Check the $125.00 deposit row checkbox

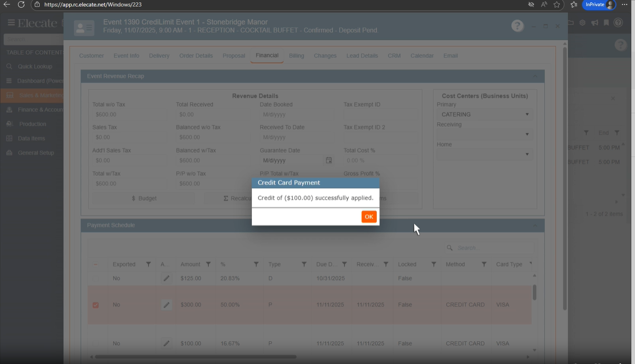pos(95,278)
